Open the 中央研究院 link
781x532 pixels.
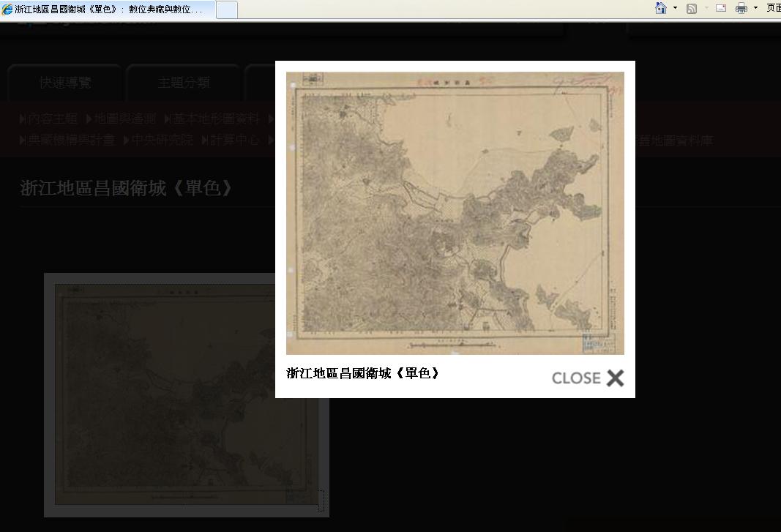[158, 140]
